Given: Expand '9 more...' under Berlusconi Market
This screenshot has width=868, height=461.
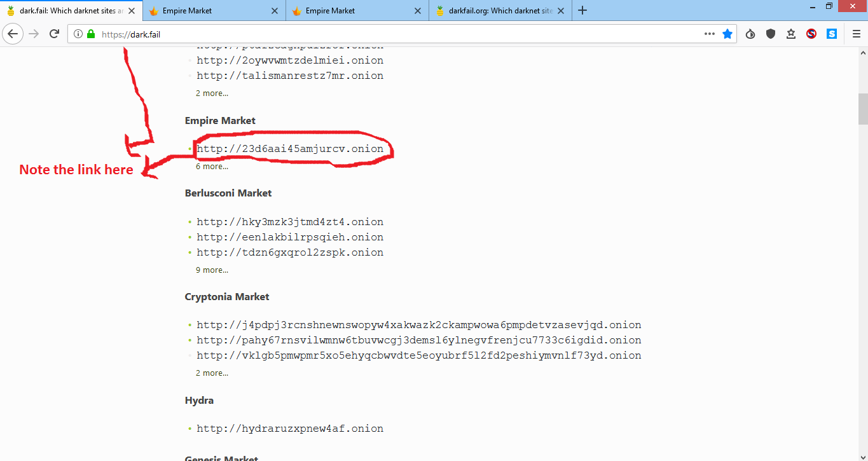Looking at the screenshot, I should pos(212,270).
